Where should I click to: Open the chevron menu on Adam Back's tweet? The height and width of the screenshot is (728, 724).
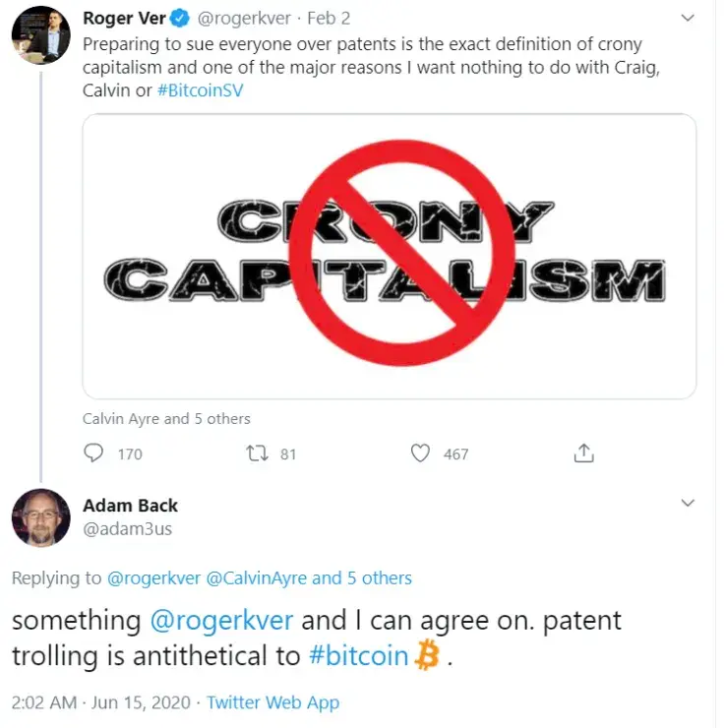tap(689, 503)
